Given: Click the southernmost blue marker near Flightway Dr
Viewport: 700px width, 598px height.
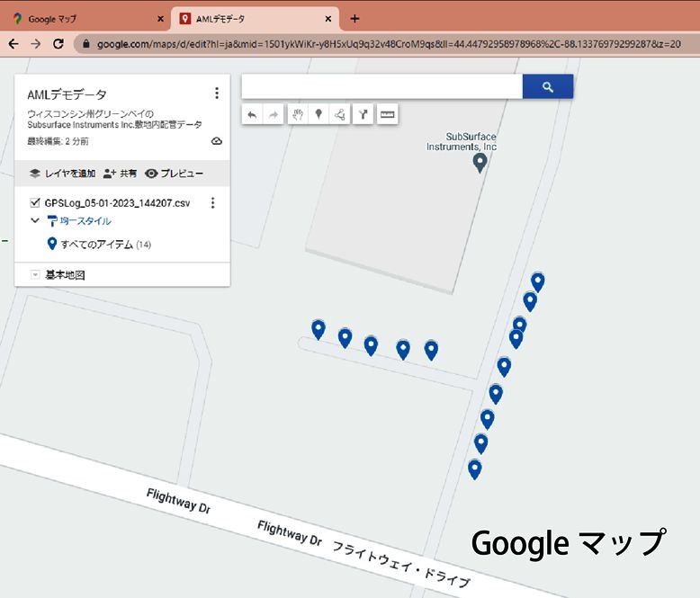Looking at the screenshot, I should pyautogui.click(x=474, y=469).
